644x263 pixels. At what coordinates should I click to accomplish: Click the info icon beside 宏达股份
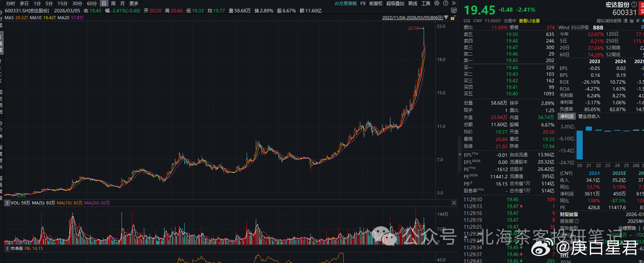(x=634, y=4)
